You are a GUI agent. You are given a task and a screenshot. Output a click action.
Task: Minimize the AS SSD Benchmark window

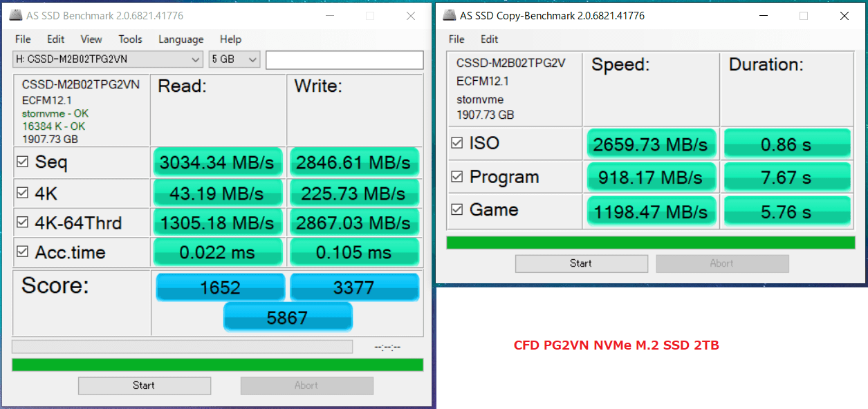(x=330, y=16)
